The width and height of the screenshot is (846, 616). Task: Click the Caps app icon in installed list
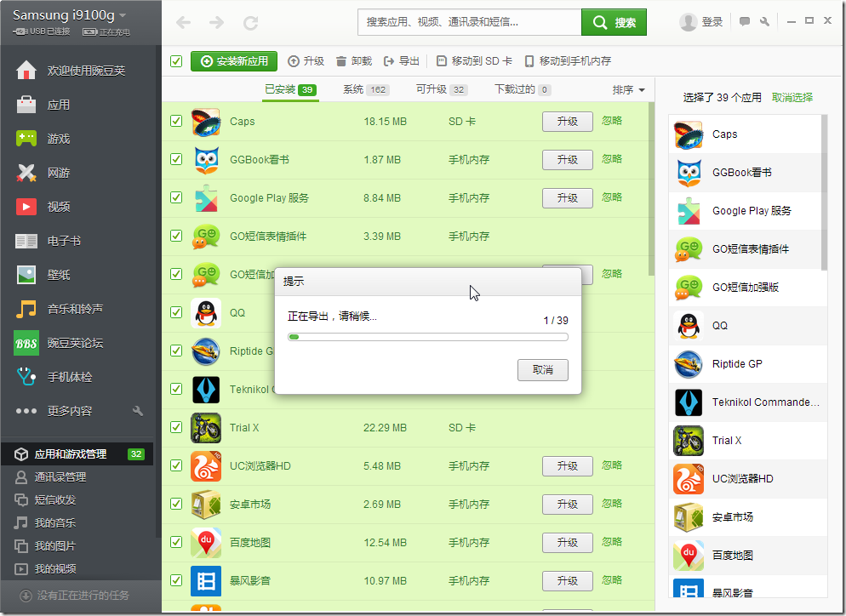click(206, 122)
